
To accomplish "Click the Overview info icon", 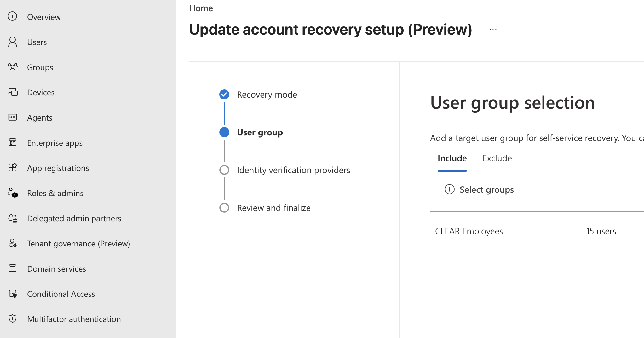I will click(x=12, y=16).
